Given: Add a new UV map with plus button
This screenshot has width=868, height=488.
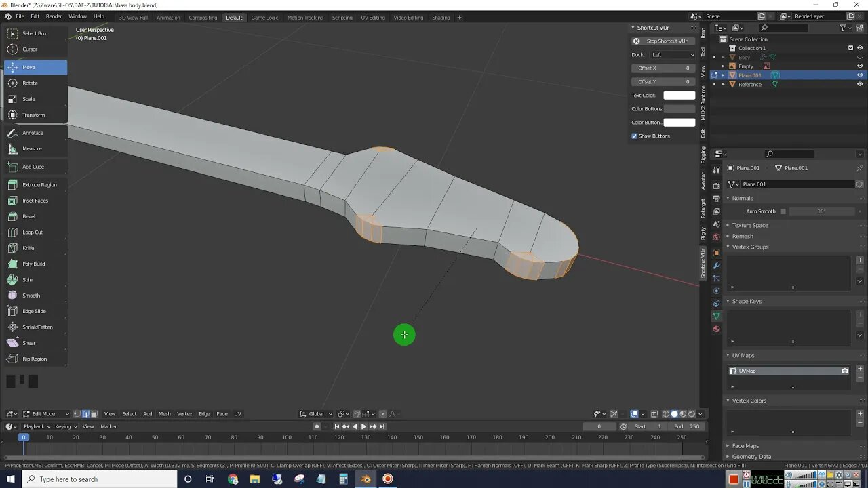Looking at the screenshot, I should [860, 369].
